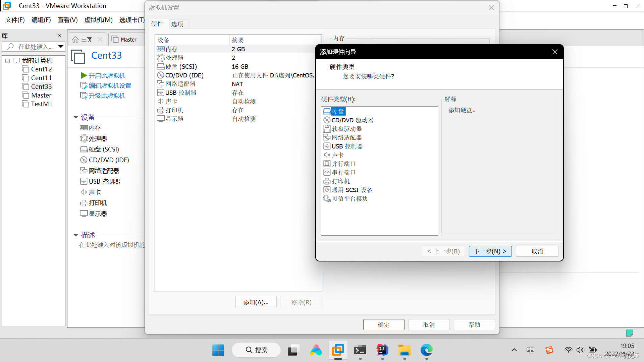644x362 pixels.
Task: Open IntelliJ IDEA from taskbar
Action: [382, 350]
